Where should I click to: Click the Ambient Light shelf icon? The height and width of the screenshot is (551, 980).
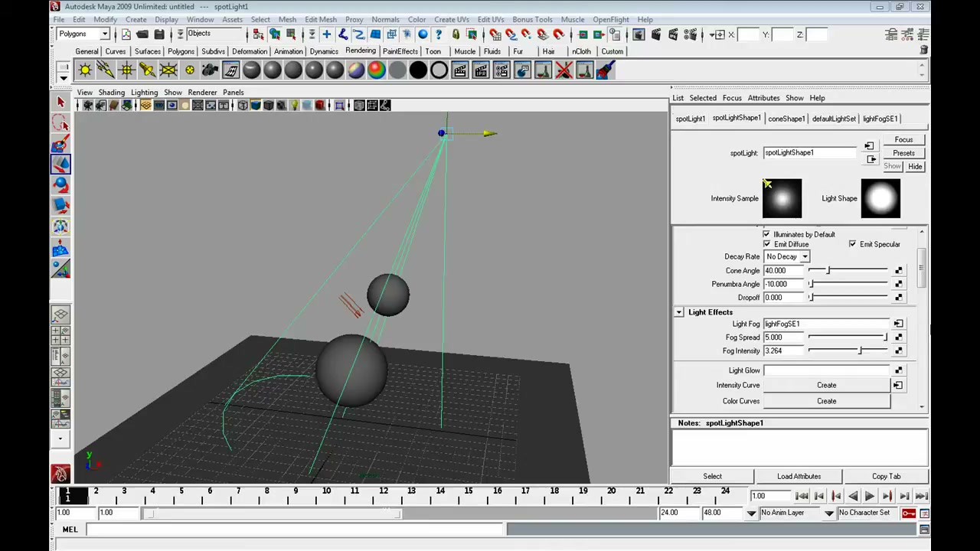click(x=85, y=71)
